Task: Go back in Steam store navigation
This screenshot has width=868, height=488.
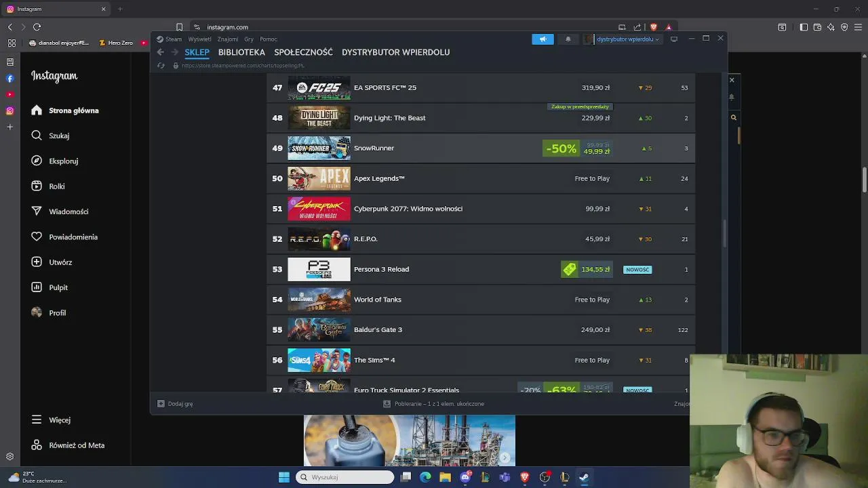Action: [160, 52]
